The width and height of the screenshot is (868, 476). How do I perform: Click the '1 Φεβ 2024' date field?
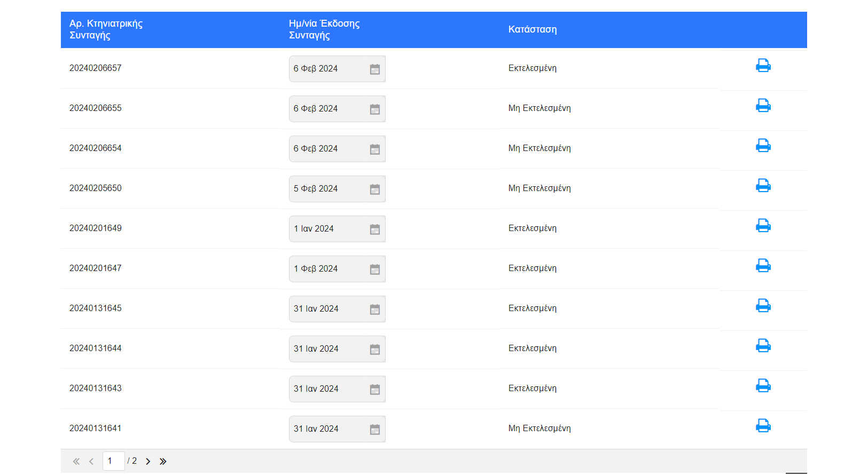(x=337, y=269)
